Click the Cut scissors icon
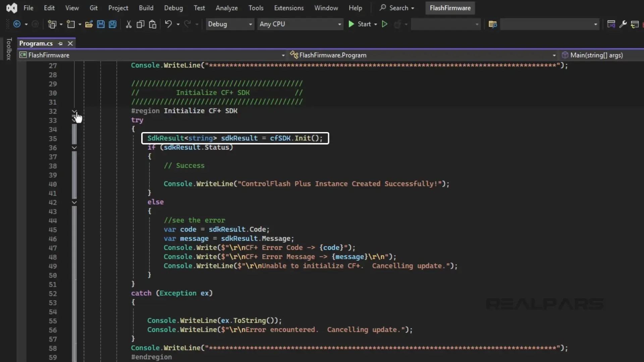Image resolution: width=644 pixels, height=362 pixels. [128, 24]
